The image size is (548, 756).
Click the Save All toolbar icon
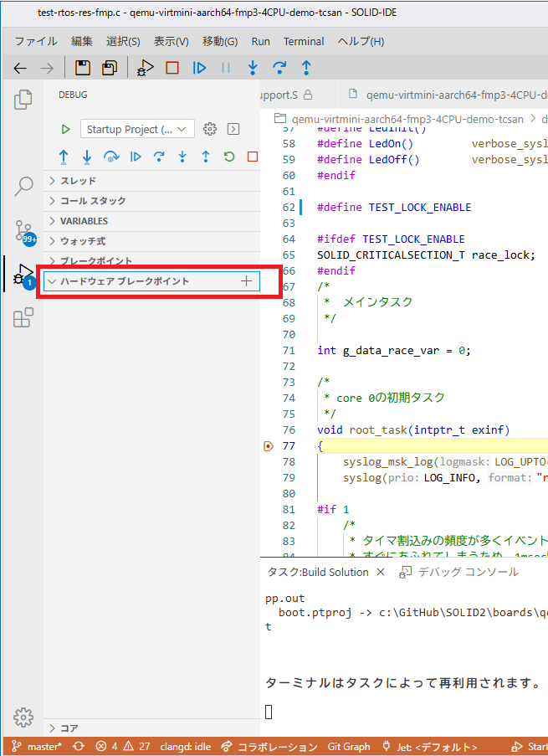click(x=110, y=68)
